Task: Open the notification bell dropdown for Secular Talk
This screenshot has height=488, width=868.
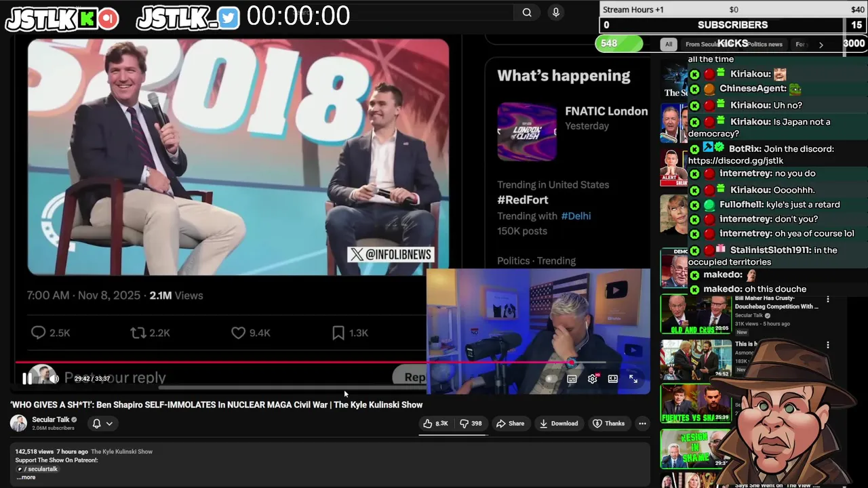Action: pos(102,424)
